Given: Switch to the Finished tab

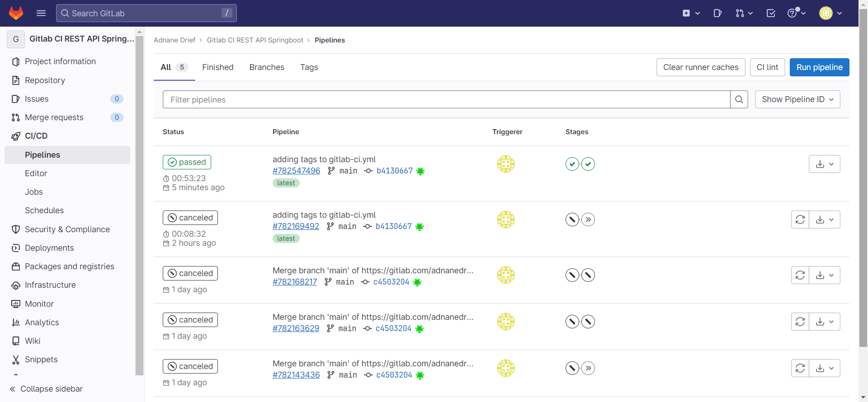Looking at the screenshot, I should point(218,67).
